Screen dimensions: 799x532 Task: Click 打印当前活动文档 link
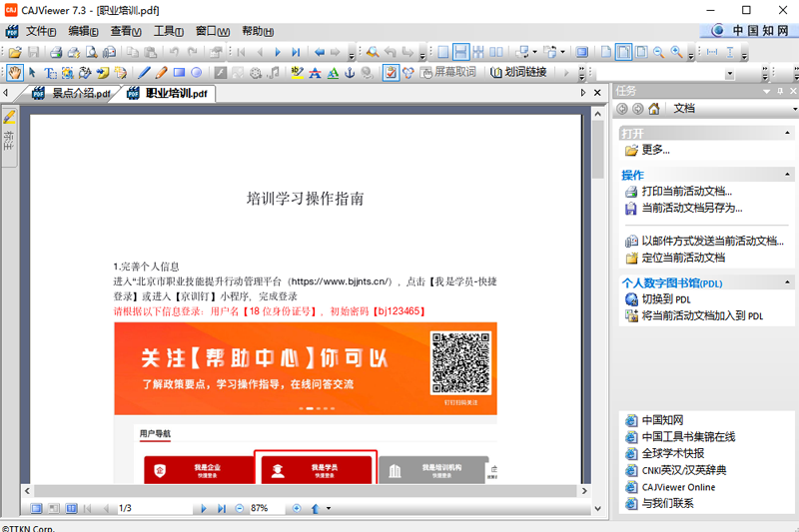686,192
